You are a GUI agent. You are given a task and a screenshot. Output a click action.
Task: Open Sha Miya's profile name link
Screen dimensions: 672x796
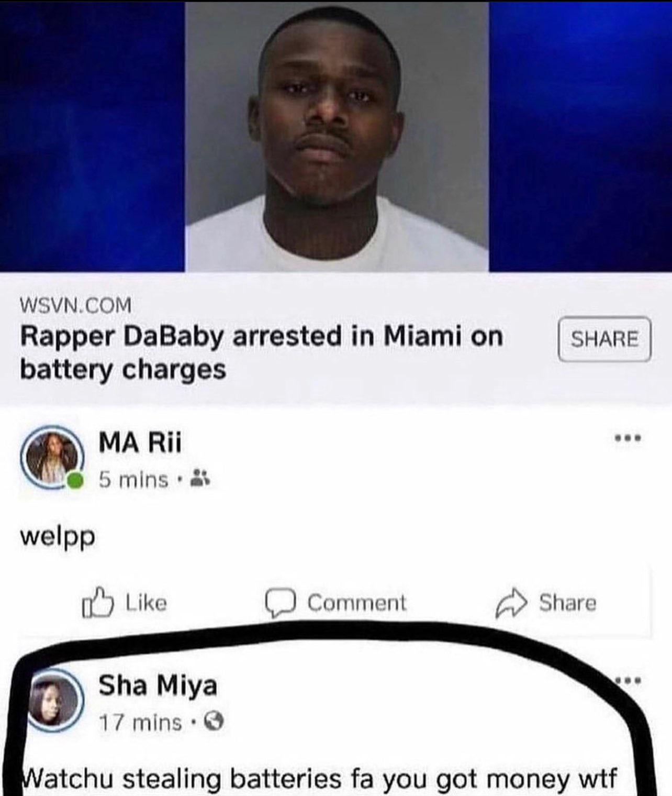158,686
